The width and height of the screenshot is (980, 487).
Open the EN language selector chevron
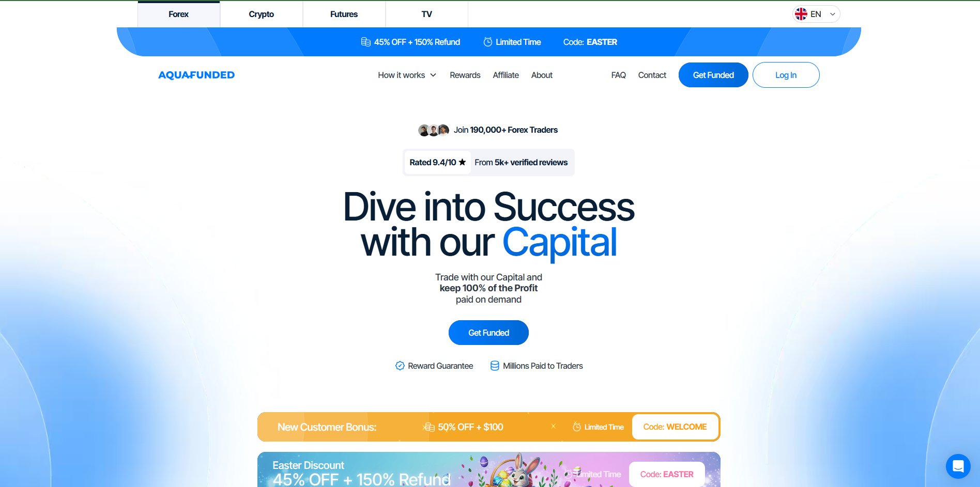click(x=833, y=14)
